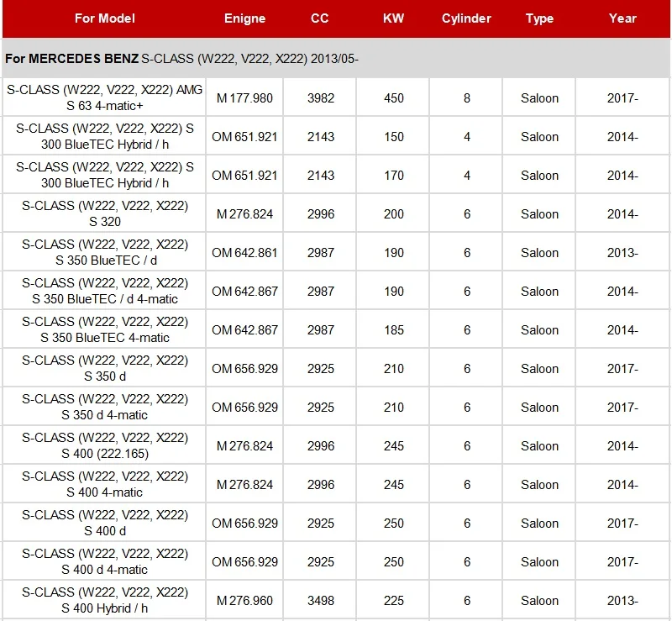Click the 245 KW value in S 400 (222.165) row
The height and width of the screenshot is (621, 672).
(x=394, y=446)
